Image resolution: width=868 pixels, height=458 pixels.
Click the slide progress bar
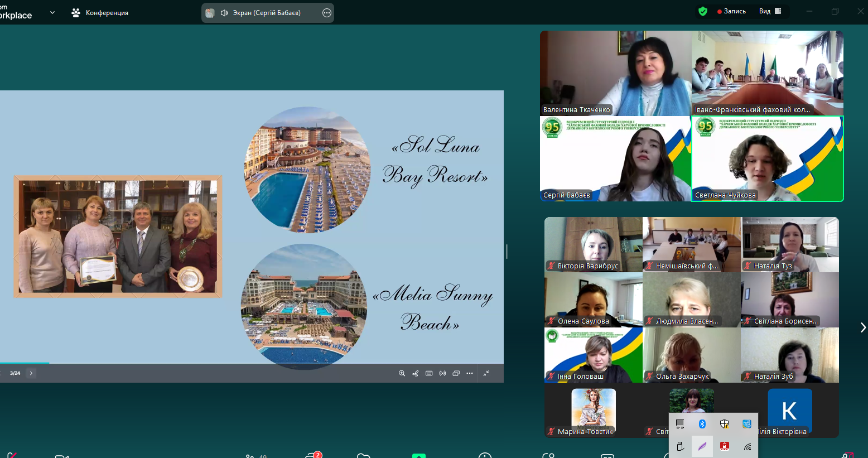252,363
